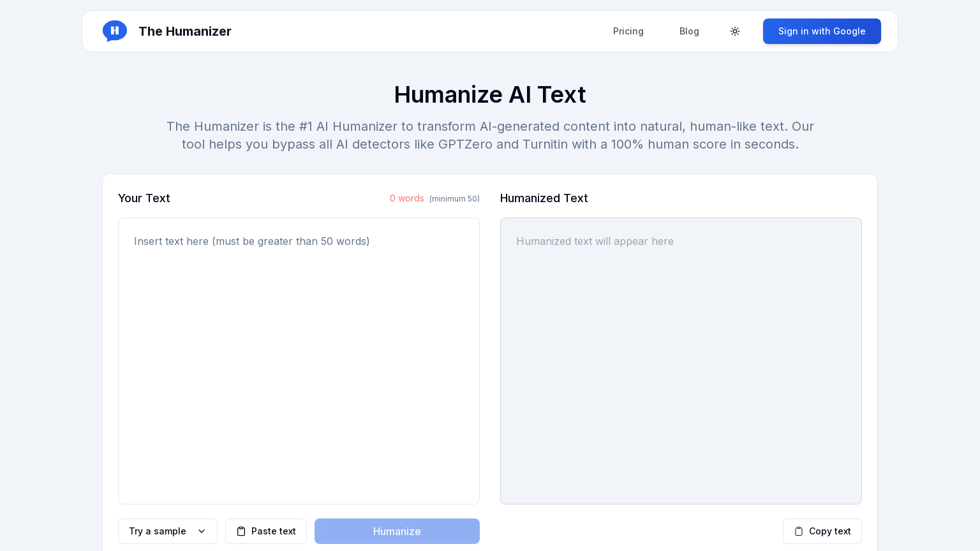Click The Humanizer title to go home
This screenshot has height=551, width=980.
coord(185,31)
